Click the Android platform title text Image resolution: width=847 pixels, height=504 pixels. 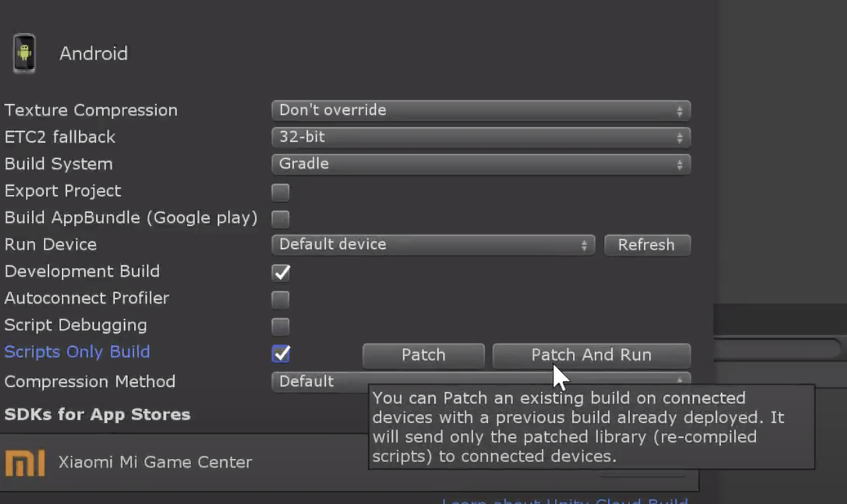[x=94, y=54]
